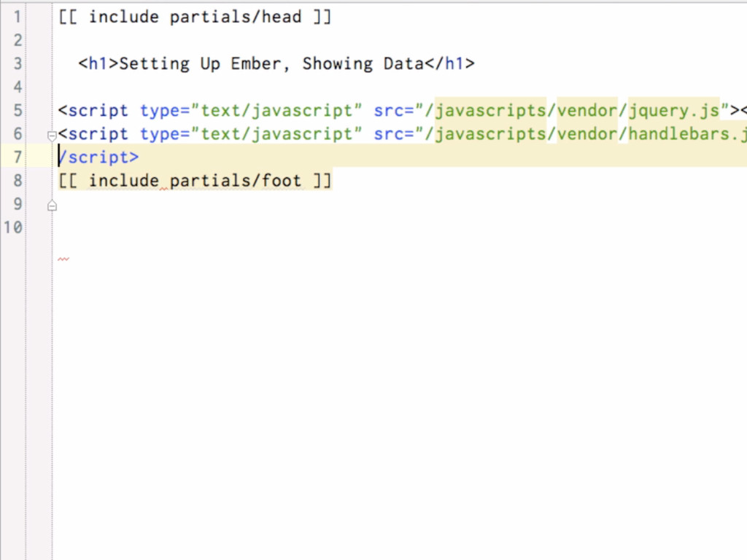Screen dimensions: 747x560
Task: Collapse the code fold marker on line 6
Action: 52,136
